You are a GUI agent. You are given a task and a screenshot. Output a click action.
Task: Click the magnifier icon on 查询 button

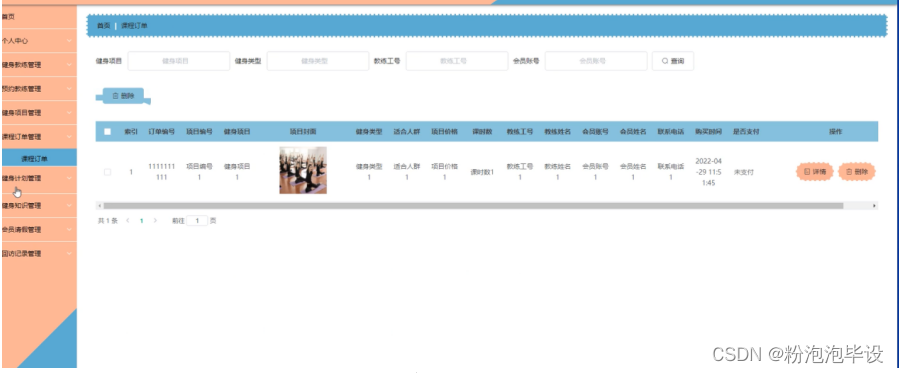coord(665,61)
